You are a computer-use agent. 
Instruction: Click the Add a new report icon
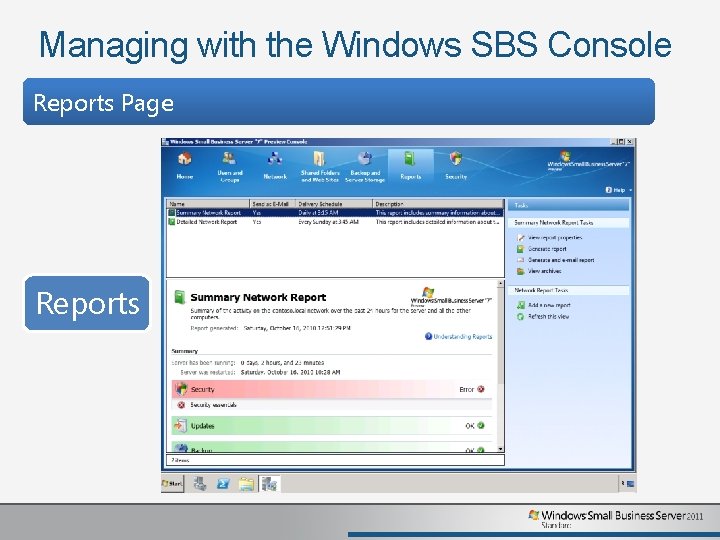(520, 305)
